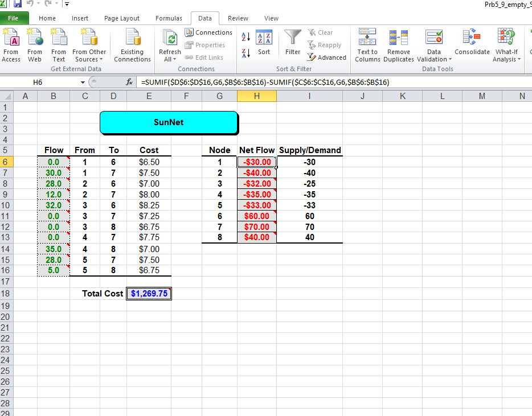Image resolution: width=532 pixels, height=416 pixels.
Task: Save the workbook from quick access
Action: point(17,4)
